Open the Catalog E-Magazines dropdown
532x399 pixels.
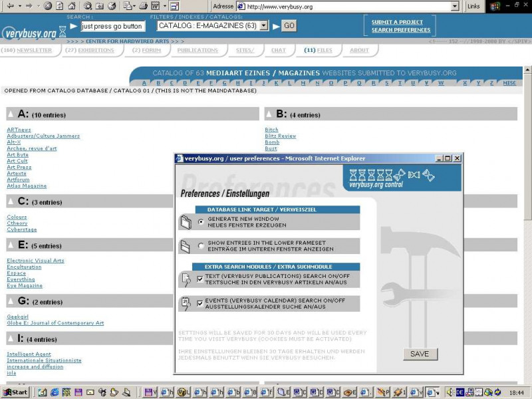(x=263, y=26)
